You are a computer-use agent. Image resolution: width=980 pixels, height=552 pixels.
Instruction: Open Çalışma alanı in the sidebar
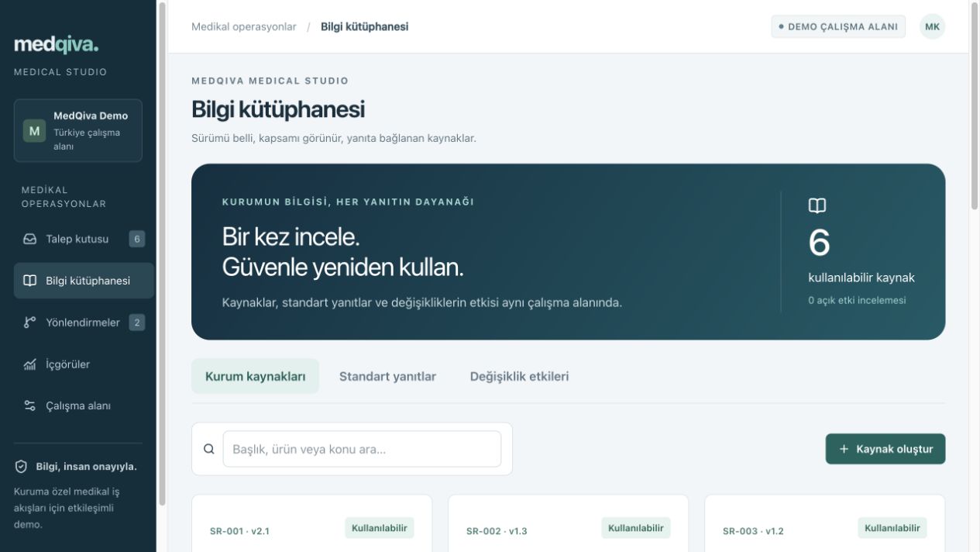[84, 406]
